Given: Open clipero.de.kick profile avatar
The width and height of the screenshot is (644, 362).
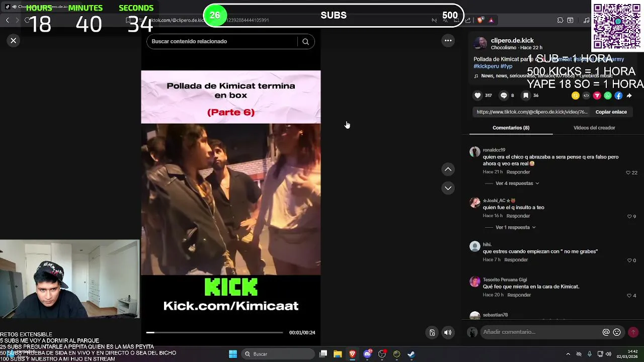Looking at the screenshot, I should click(x=480, y=43).
